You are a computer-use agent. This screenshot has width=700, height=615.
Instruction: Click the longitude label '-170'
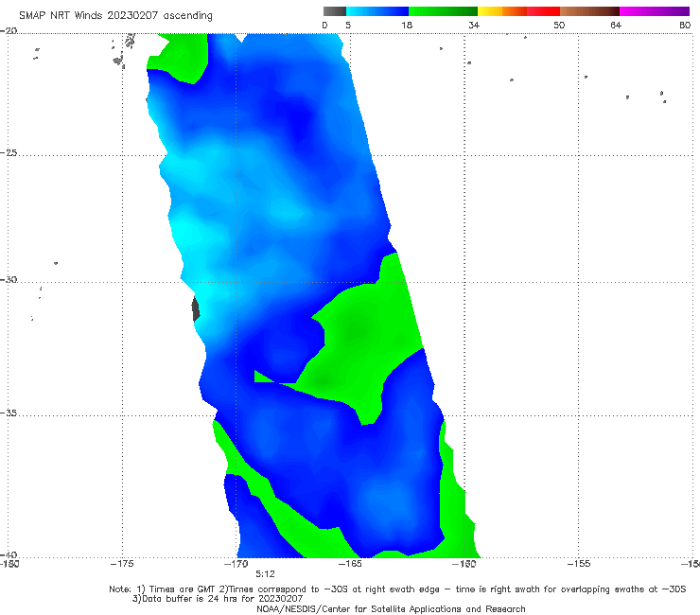click(236, 564)
